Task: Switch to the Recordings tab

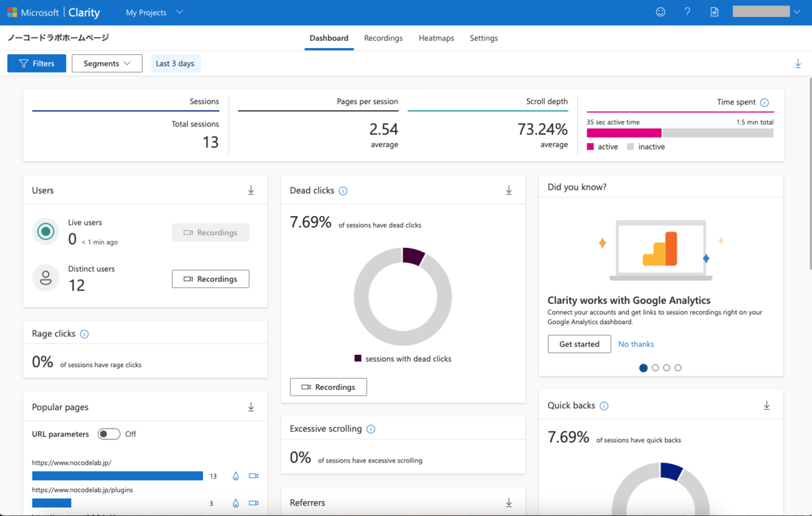Action: pos(383,38)
